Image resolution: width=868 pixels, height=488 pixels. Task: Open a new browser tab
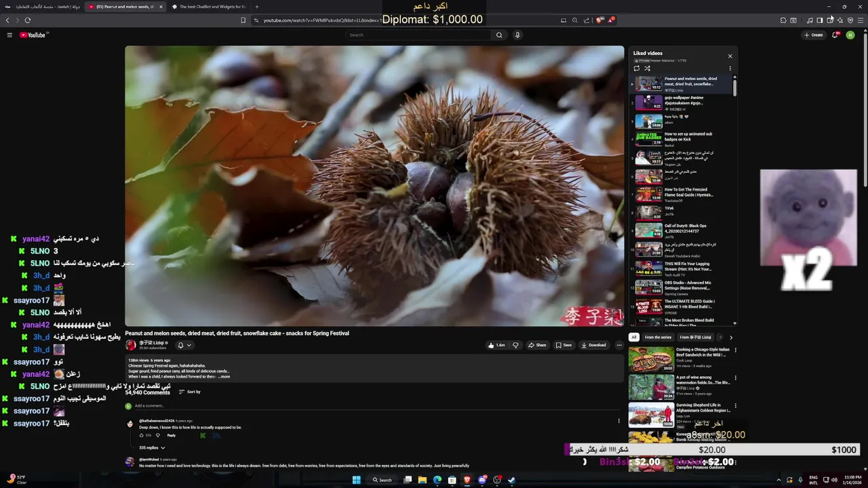coord(256,7)
